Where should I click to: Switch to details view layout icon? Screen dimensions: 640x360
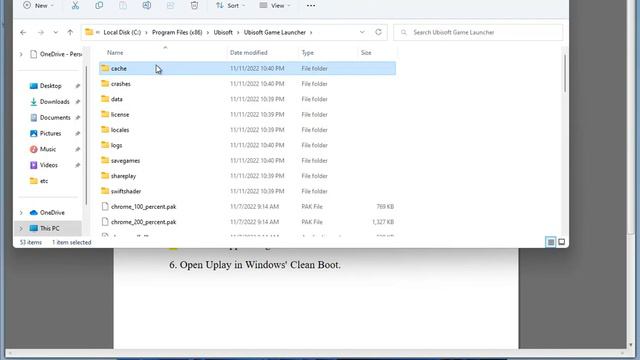551,242
